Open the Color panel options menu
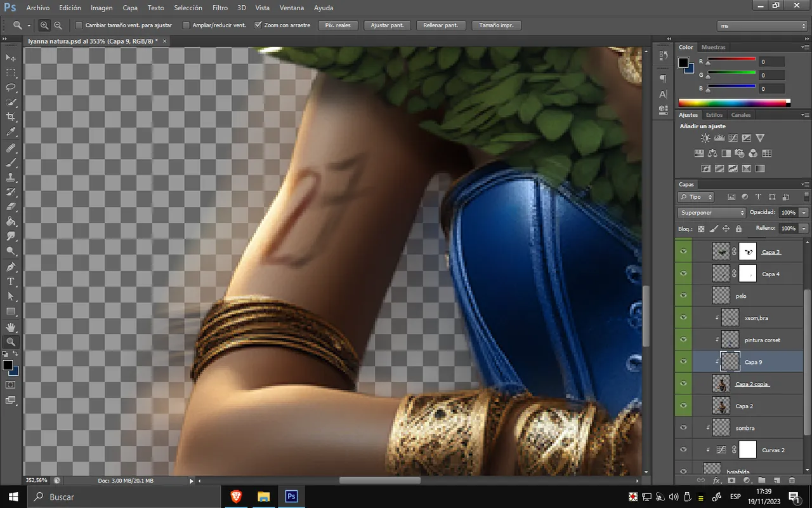Image resolution: width=812 pixels, height=508 pixels. 805,47
